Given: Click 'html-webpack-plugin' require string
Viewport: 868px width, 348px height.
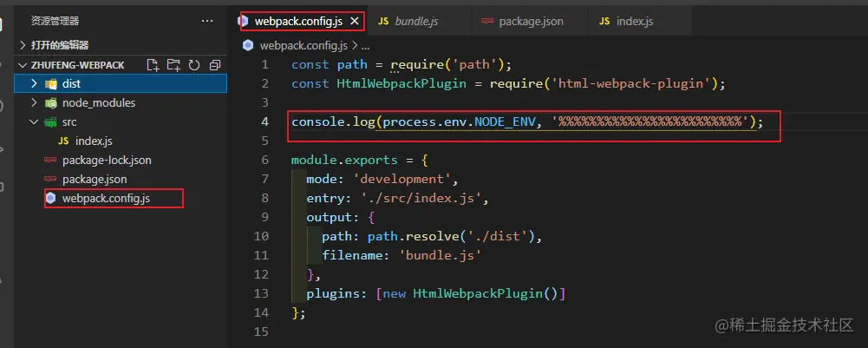Looking at the screenshot, I should pyautogui.click(x=631, y=83).
